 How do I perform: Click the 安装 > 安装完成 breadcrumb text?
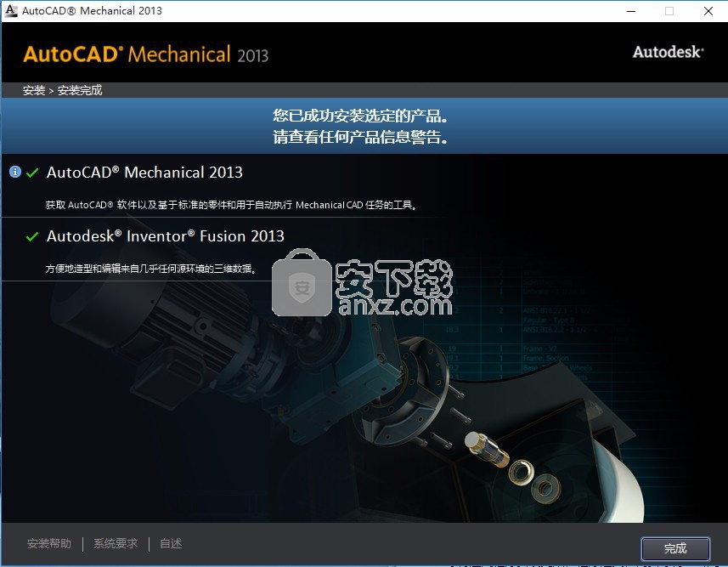click(63, 90)
